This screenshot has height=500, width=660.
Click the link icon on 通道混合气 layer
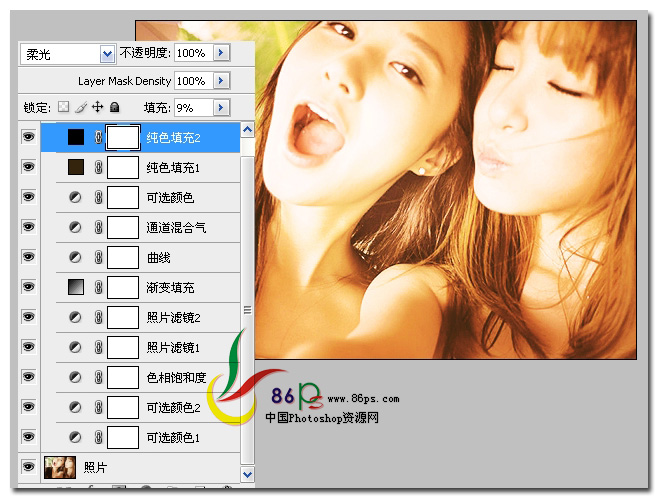[x=98, y=228]
